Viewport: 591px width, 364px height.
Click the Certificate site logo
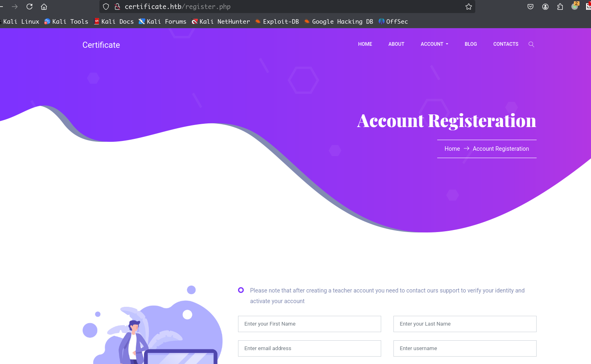(101, 45)
